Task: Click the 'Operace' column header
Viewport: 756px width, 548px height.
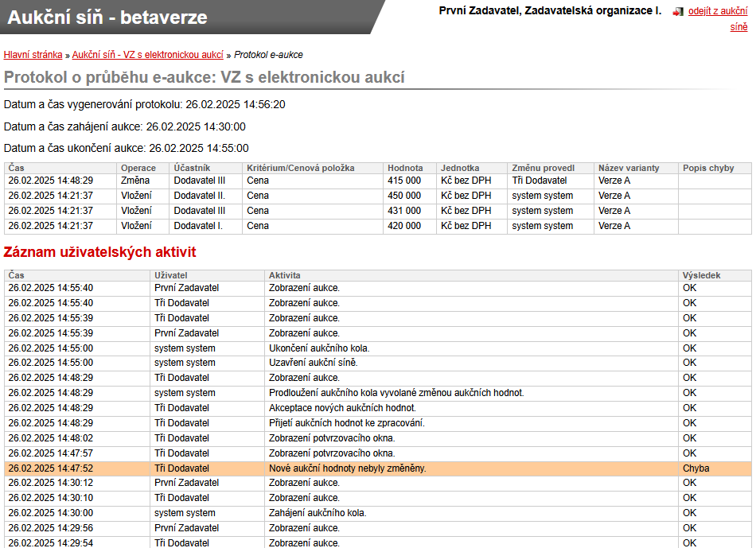Action: [x=138, y=168]
